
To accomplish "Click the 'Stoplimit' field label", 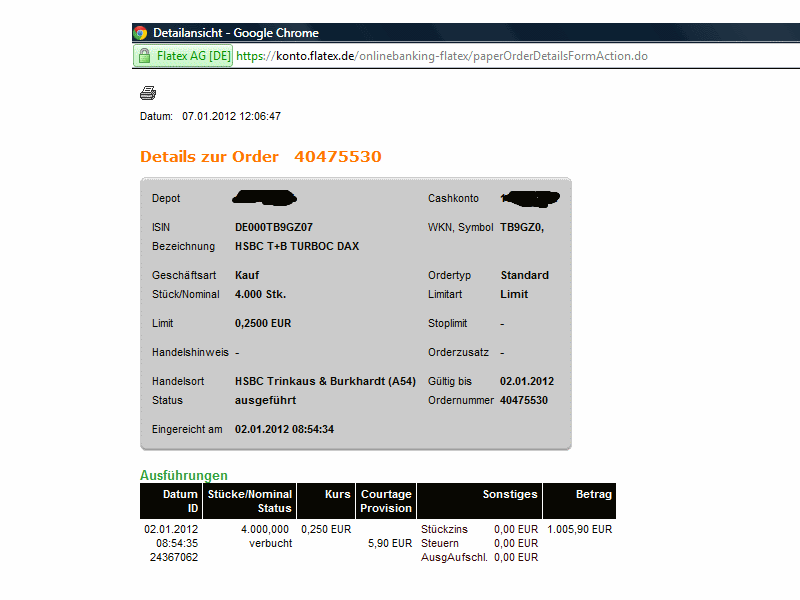I will [x=447, y=323].
